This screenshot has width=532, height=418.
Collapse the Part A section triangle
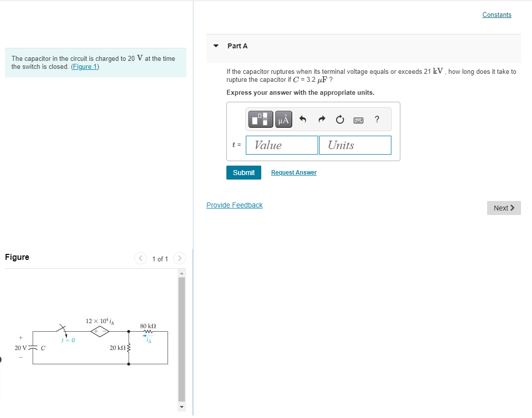[215, 45]
